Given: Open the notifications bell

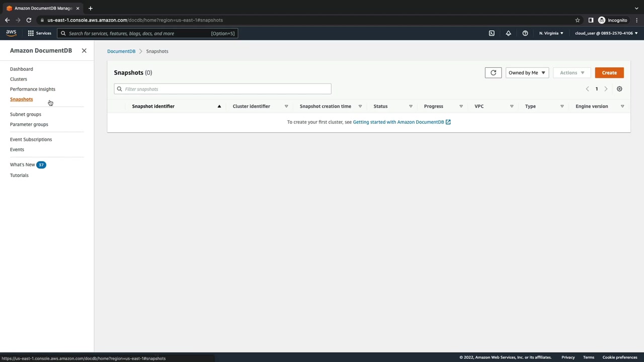Looking at the screenshot, I should (508, 33).
